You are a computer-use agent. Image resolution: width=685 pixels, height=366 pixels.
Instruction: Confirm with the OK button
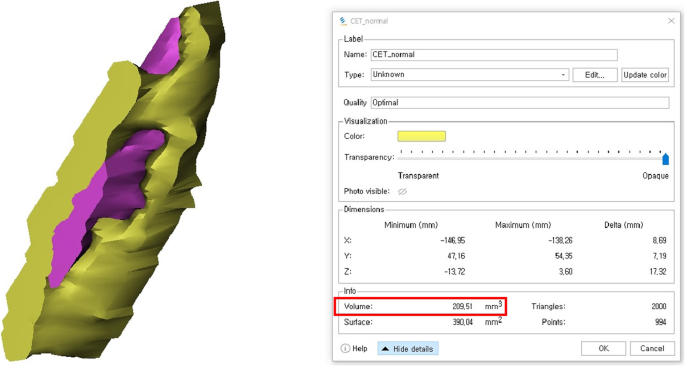click(x=603, y=348)
